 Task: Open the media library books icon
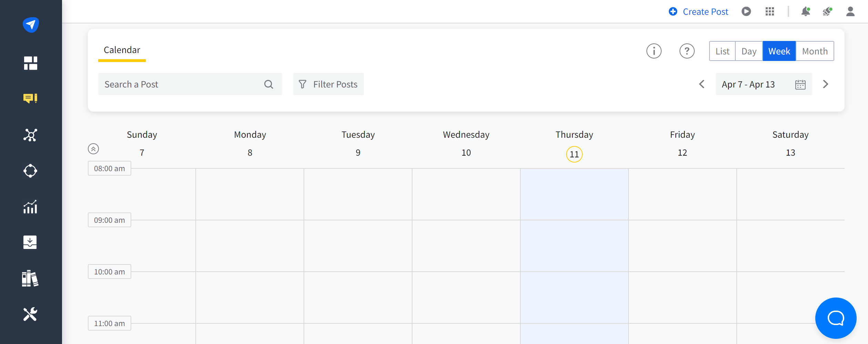[30, 278]
